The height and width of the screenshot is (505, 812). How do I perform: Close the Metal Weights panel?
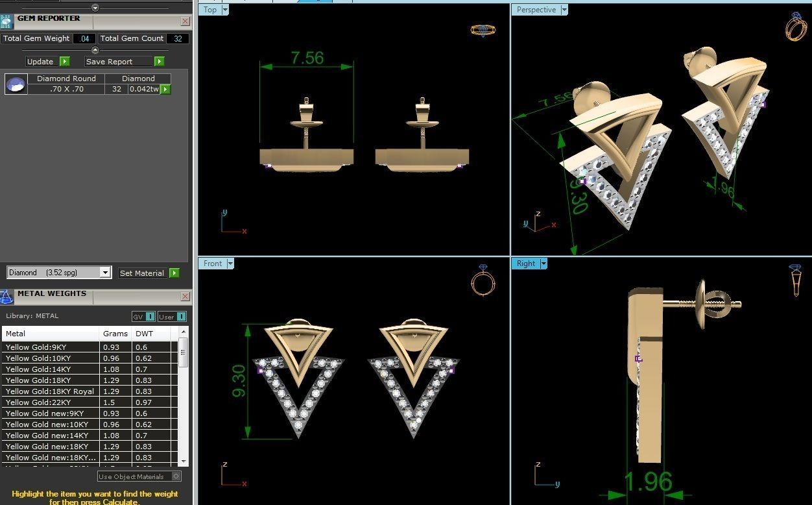point(185,297)
